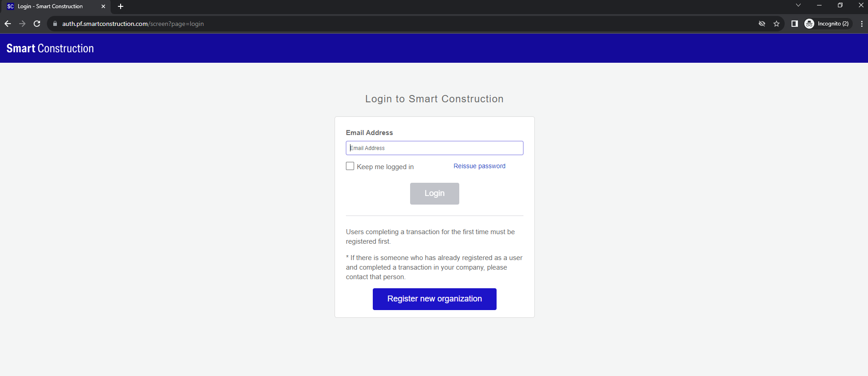Click the crossed-eye tracking protection icon
The image size is (868, 376).
(x=762, y=24)
